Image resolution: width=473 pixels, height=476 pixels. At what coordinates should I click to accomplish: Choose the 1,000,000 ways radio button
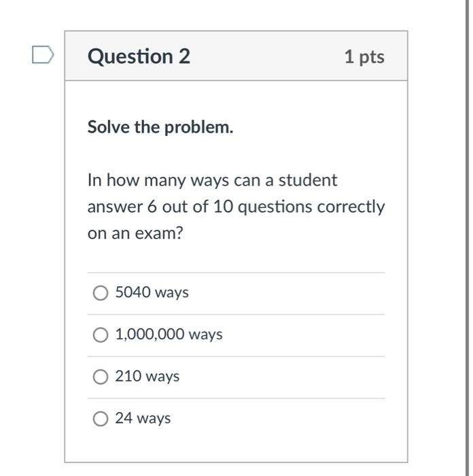click(101, 335)
